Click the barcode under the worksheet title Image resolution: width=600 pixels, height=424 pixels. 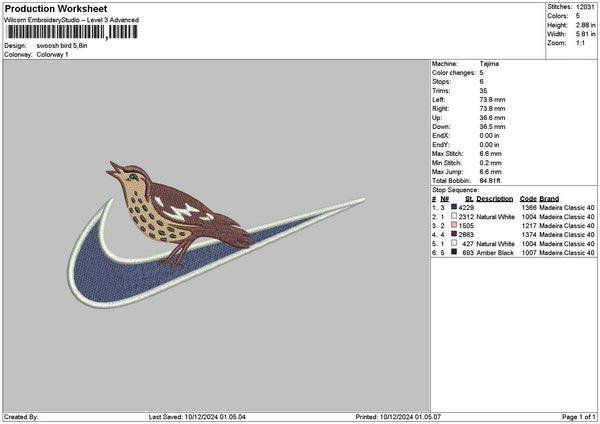tap(72, 32)
